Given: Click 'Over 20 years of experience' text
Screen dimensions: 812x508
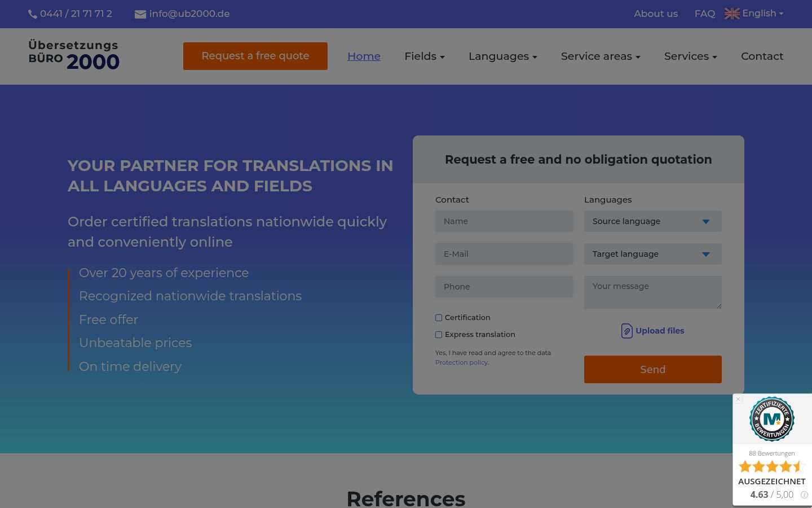Looking at the screenshot, I should 164,273.
